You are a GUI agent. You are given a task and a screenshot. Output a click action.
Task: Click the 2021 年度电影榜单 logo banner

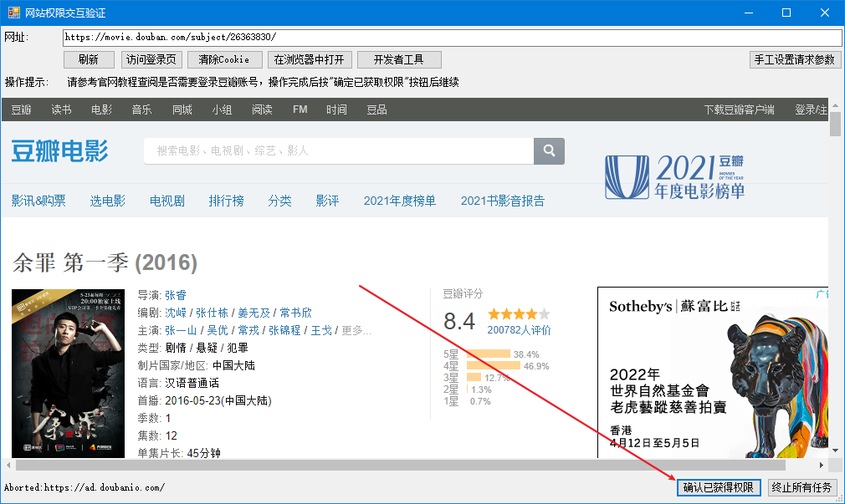pos(674,177)
